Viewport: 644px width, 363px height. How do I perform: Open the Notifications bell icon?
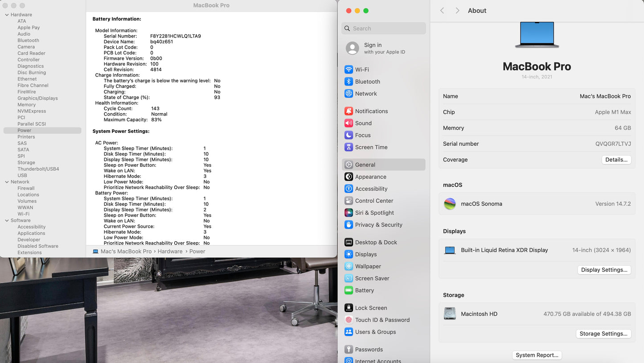(349, 111)
